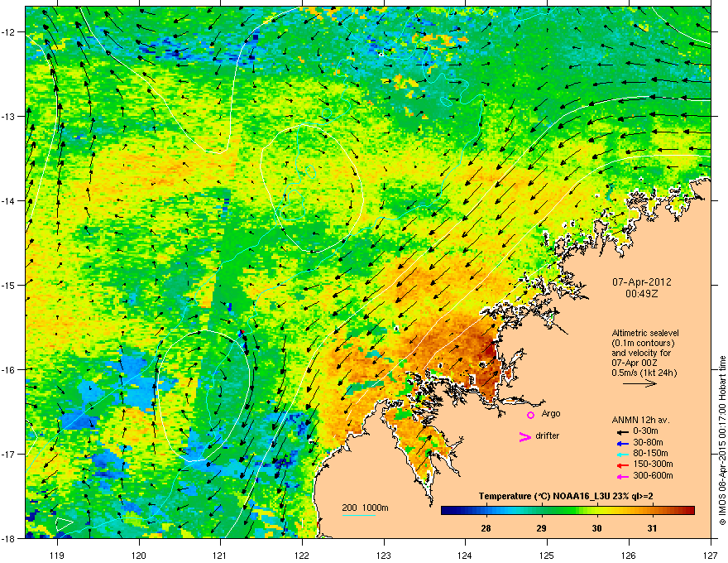This screenshot has height=563, width=728.
Task: Click the "Altimetric sealevel" legend line
Action: 645,333
